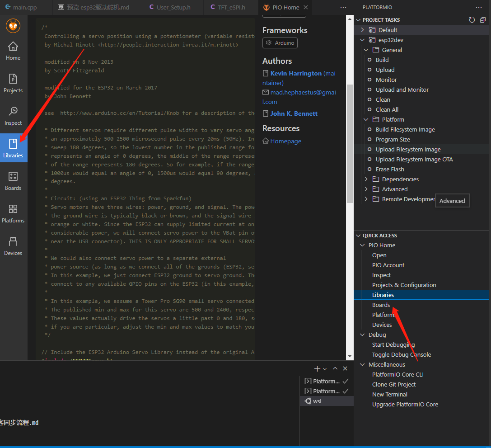Screen dimensions: 491x448
Task: Collapse all Project Tasks items
Action: (482, 20)
